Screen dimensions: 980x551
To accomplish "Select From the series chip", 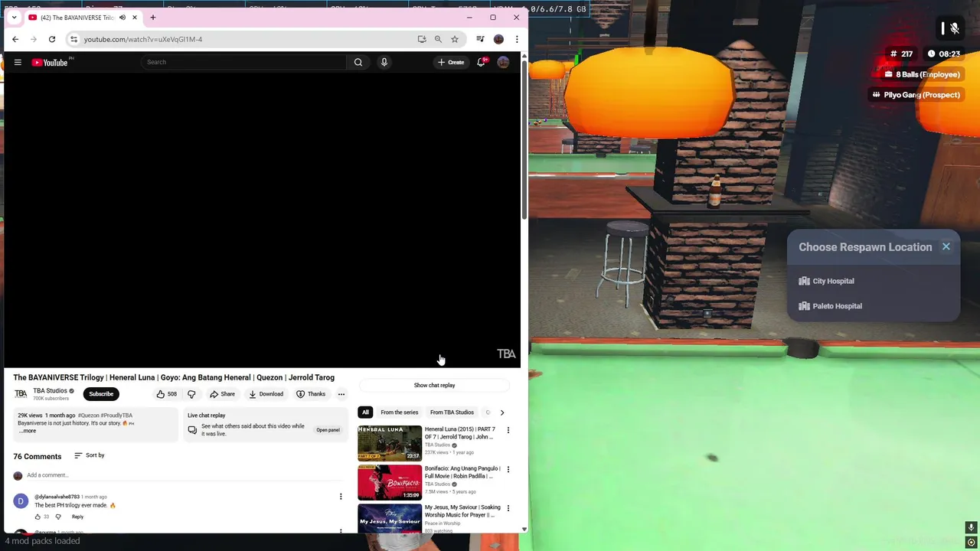I will (x=400, y=412).
